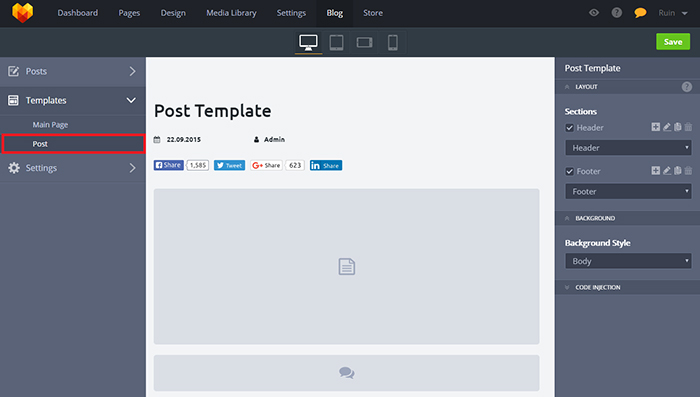Open the orange chat bubble icon
Viewport: 700px width, 397px height.
(640, 13)
